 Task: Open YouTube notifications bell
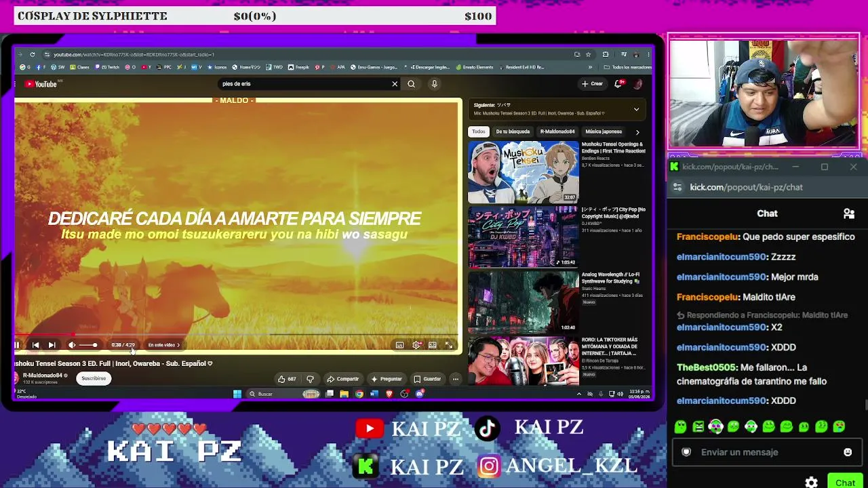click(618, 84)
